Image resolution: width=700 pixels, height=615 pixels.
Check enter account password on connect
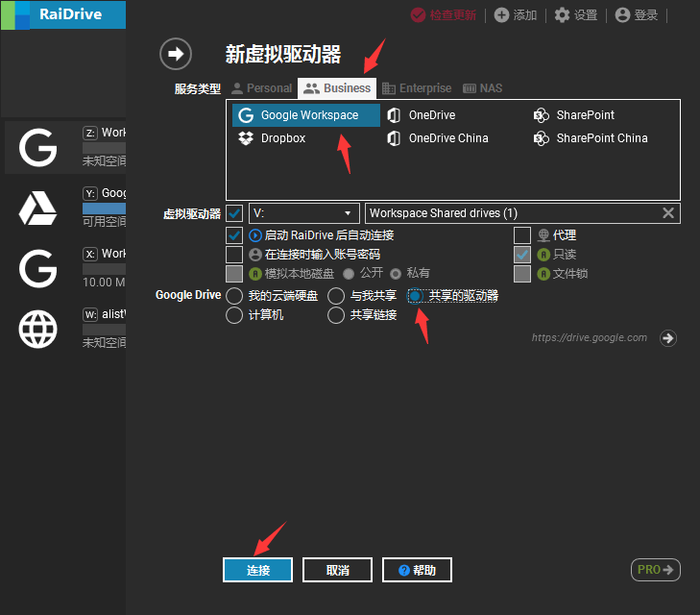(234, 255)
